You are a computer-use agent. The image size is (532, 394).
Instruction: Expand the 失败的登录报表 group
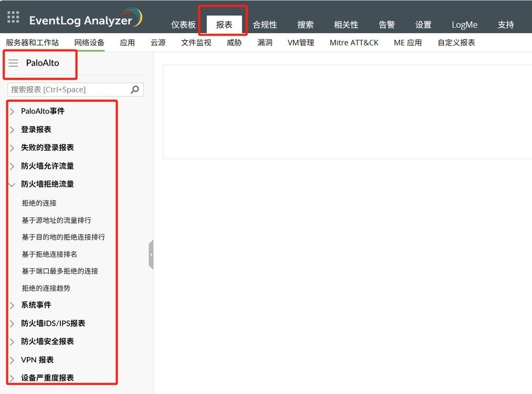pos(12,148)
